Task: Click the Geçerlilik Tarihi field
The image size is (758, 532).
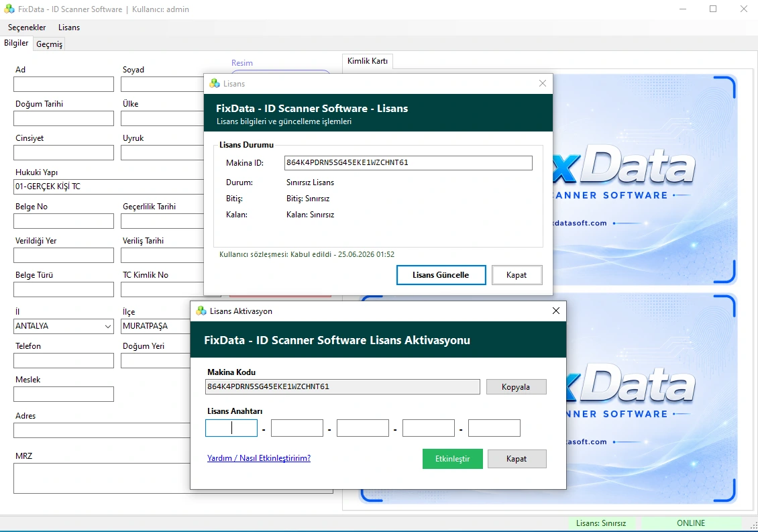Action: 162,221
